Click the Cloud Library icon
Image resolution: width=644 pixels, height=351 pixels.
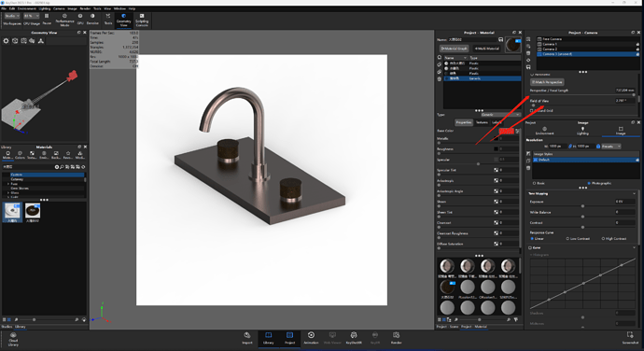13,339
